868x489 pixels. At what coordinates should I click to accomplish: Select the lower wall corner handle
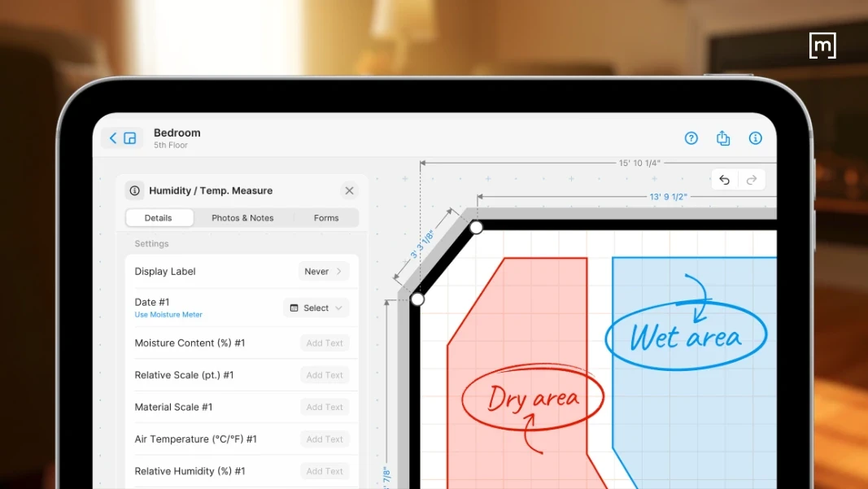tap(417, 299)
